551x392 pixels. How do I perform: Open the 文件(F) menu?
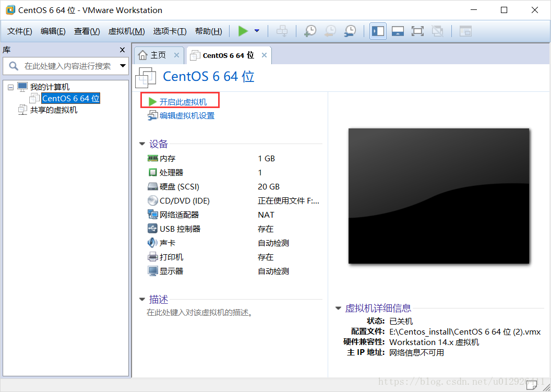click(20, 31)
